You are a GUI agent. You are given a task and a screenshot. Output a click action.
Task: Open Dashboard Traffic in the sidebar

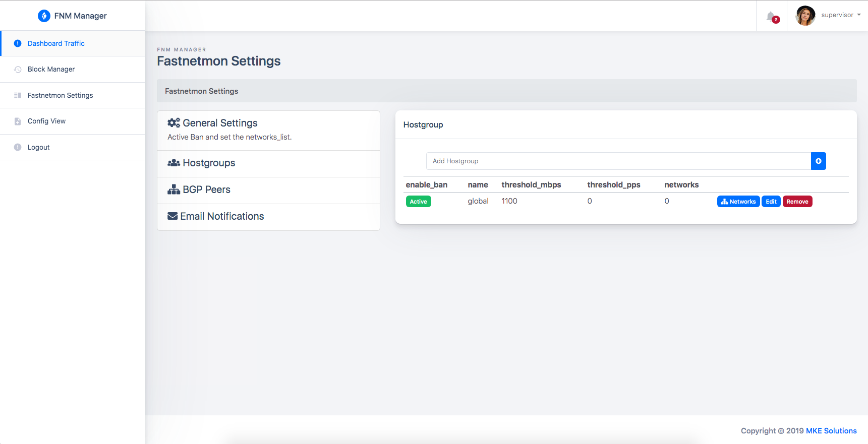[x=73, y=43]
